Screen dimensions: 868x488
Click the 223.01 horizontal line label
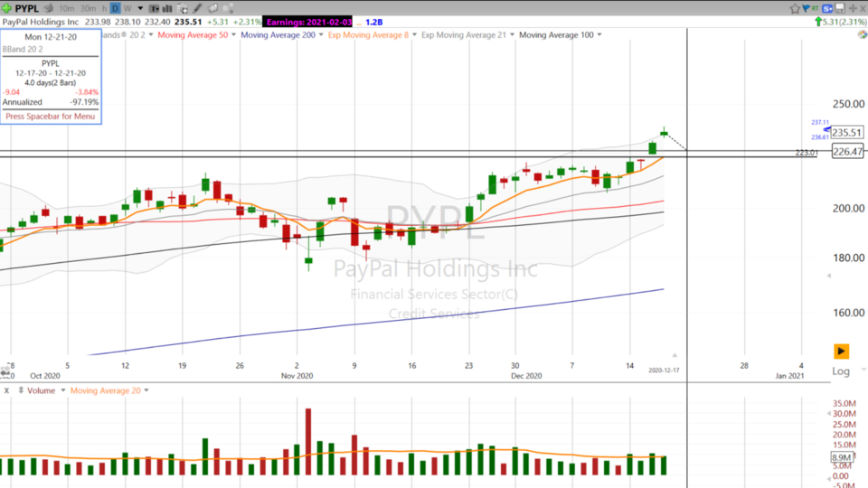806,153
